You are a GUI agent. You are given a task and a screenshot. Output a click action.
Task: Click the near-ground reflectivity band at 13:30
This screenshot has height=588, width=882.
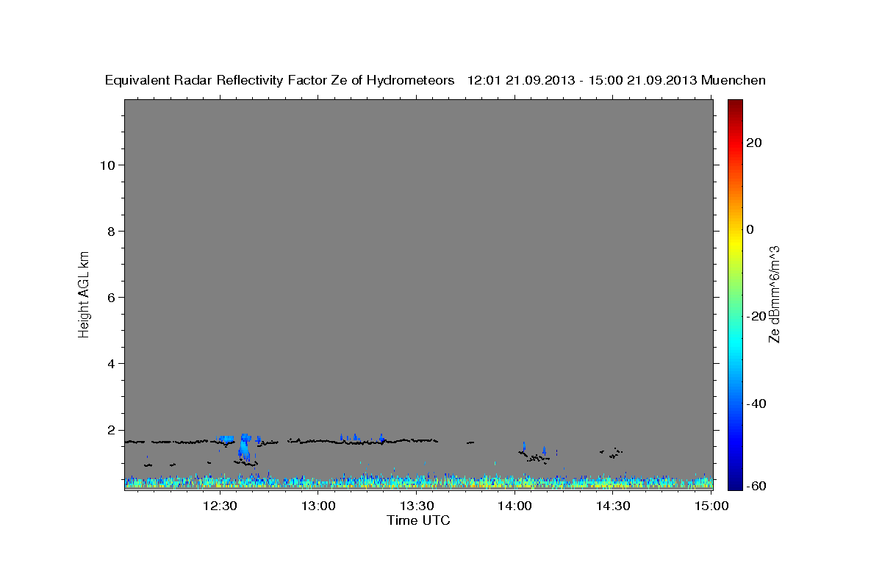416,482
